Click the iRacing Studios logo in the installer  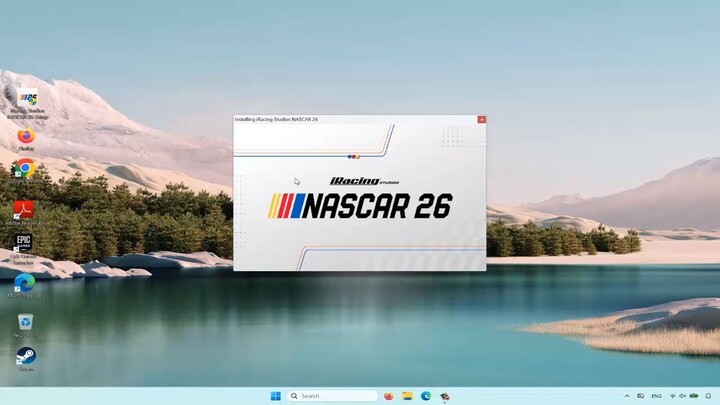tap(364, 181)
